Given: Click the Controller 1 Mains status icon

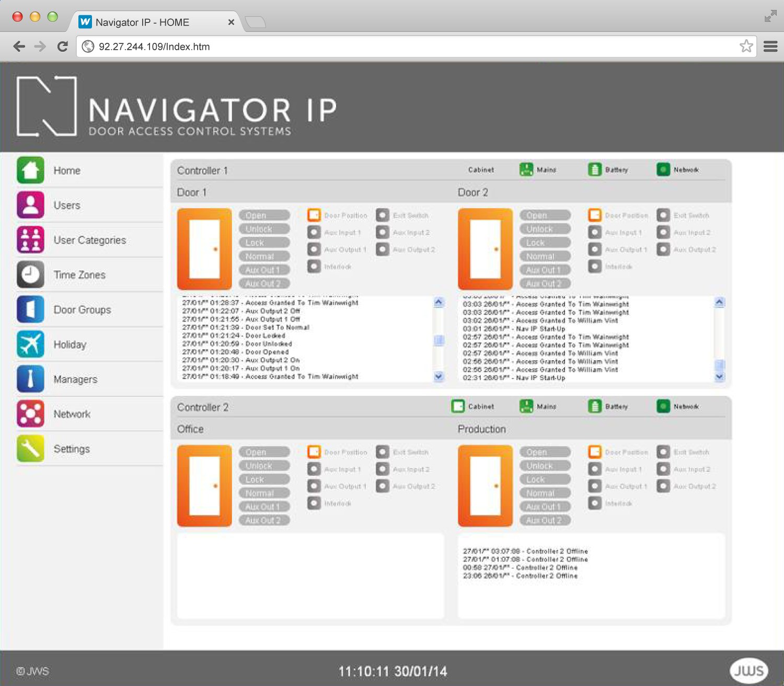Looking at the screenshot, I should tap(526, 170).
